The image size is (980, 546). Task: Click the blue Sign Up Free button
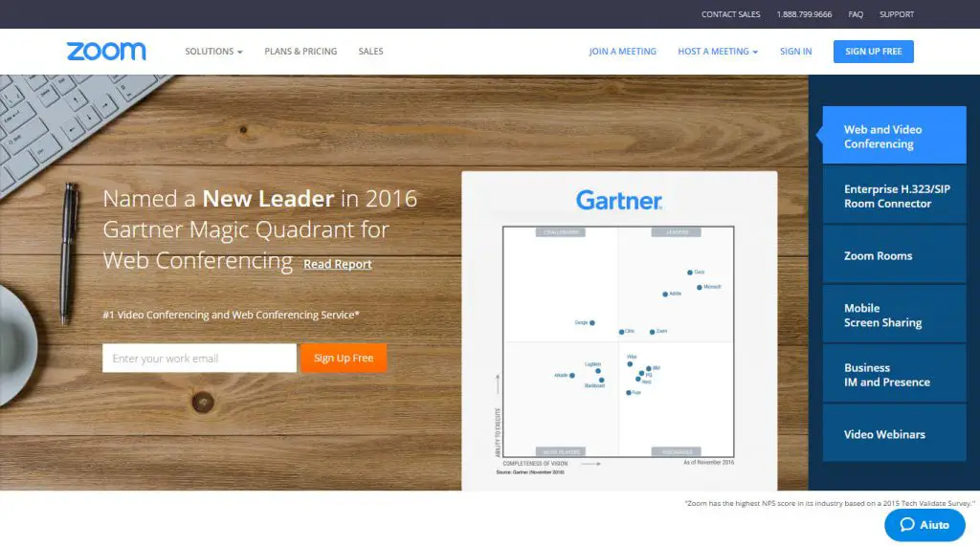(x=873, y=52)
